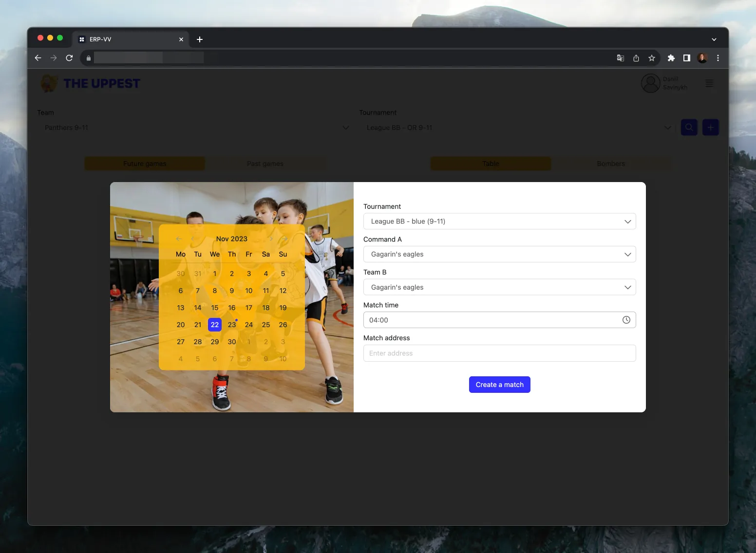Open the clock picker in Match time field
Screen dimensions: 756x553
626,320
